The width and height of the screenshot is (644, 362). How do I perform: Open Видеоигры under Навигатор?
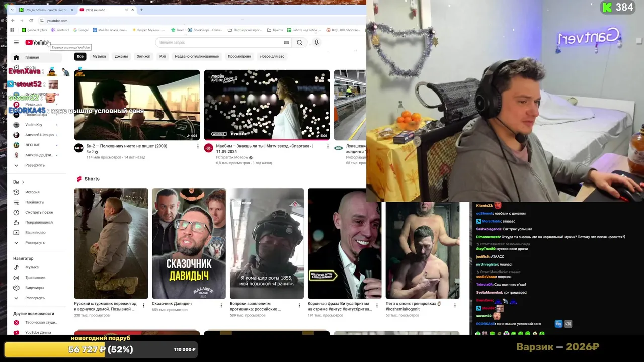pos(35,288)
